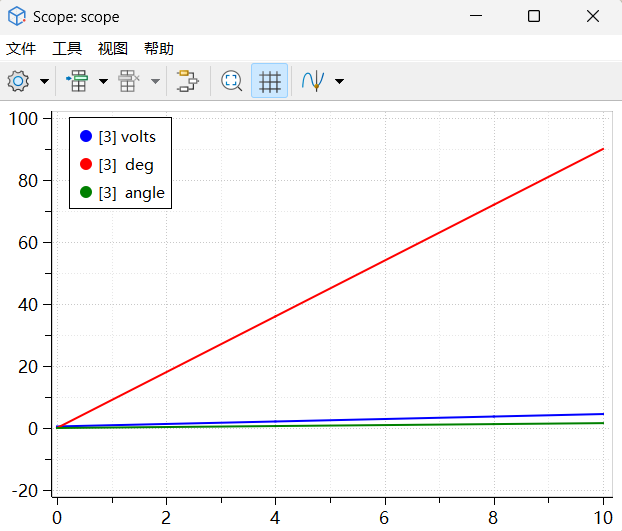
Task: Click the green angle legend color dot
Action: 85,192
